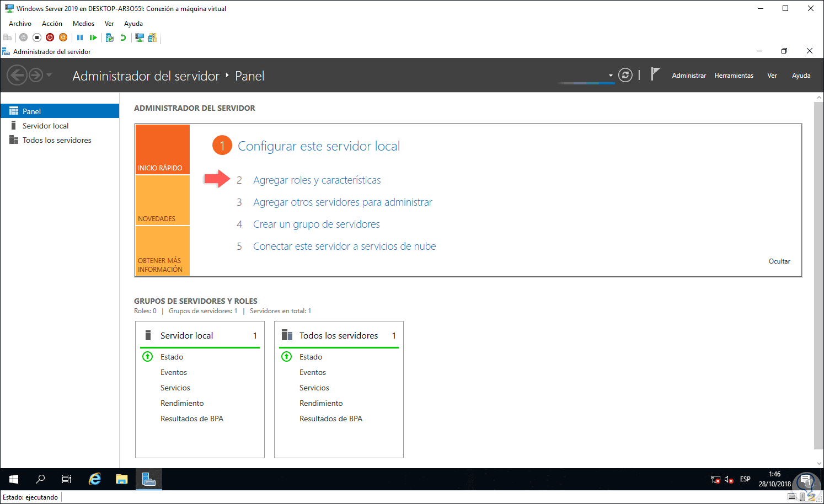Viewport: 824px width, 504px height.
Task: Open Servicios under Servidor local tile
Action: [175, 388]
